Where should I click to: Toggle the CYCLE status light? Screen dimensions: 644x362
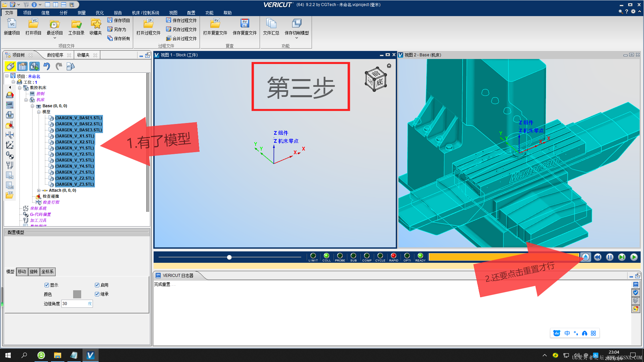pos(380,256)
